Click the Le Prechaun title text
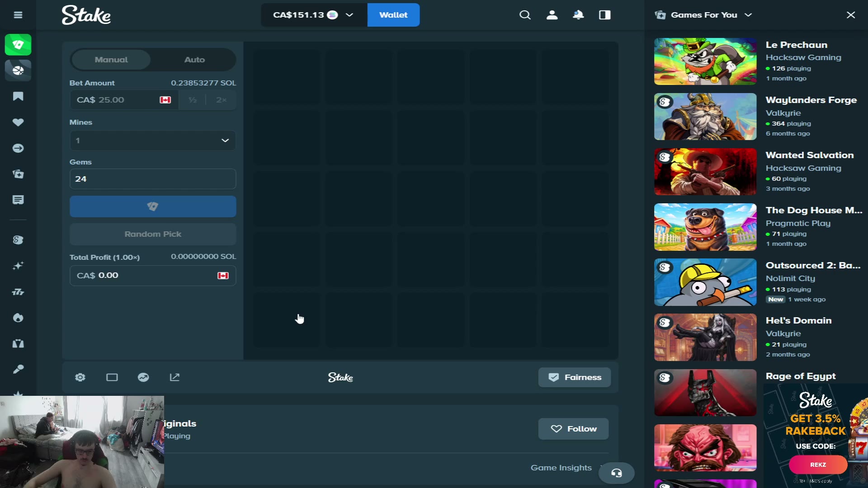This screenshot has width=868, height=488. [x=797, y=45]
